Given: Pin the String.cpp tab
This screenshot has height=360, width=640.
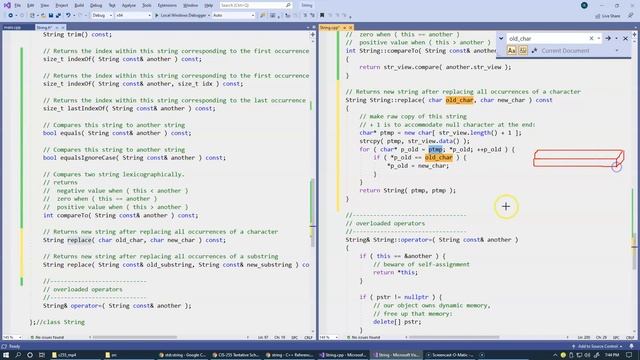Looking at the screenshot, I should [x=344, y=27].
